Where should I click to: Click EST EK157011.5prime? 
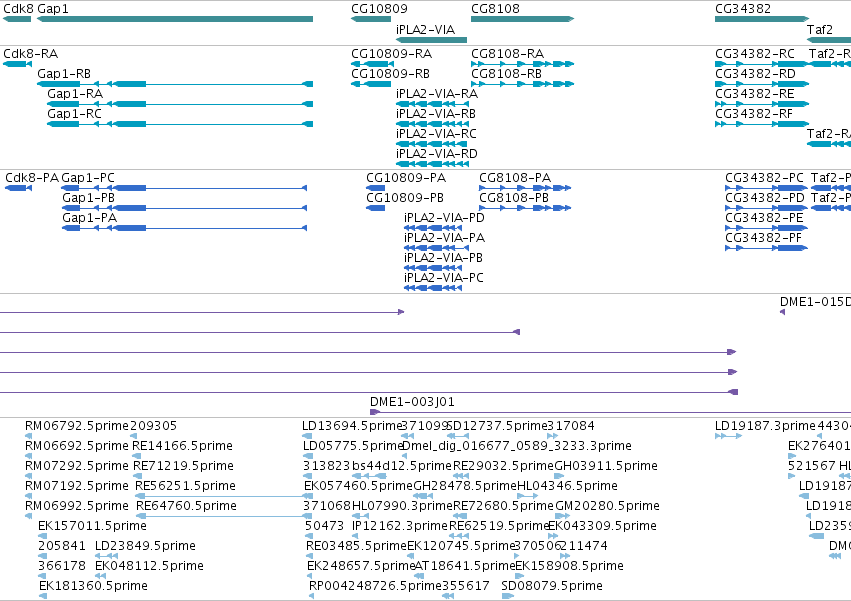pos(92,526)
